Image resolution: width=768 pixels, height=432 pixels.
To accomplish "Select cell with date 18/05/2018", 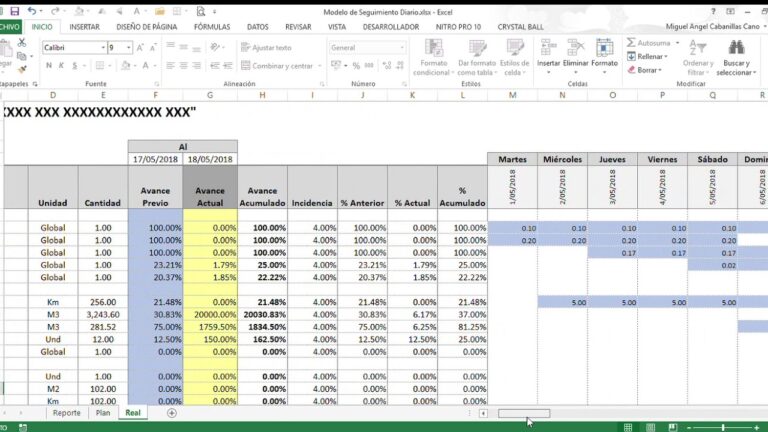I will coord(210,159).
